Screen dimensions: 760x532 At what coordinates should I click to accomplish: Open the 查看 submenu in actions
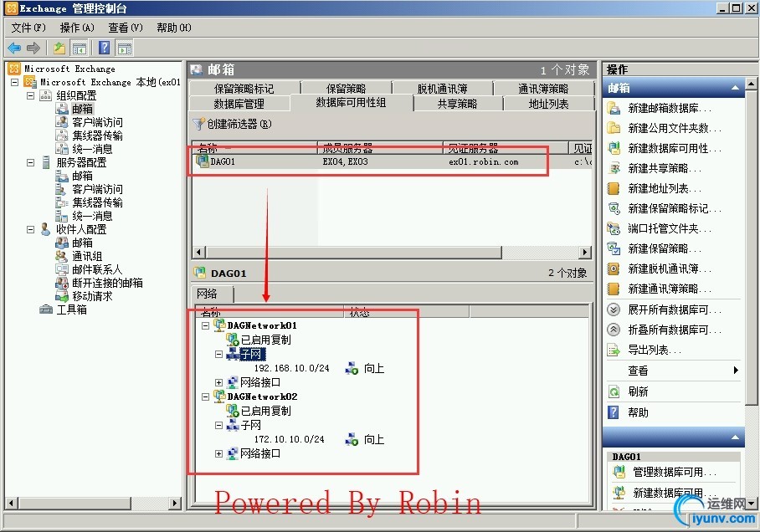click(x=674, y=371)
